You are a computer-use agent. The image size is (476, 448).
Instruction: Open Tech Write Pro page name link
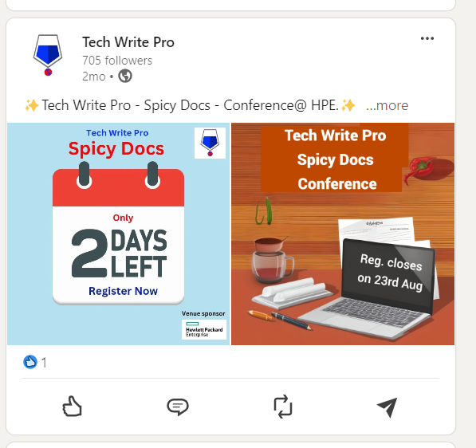[128, 42]
